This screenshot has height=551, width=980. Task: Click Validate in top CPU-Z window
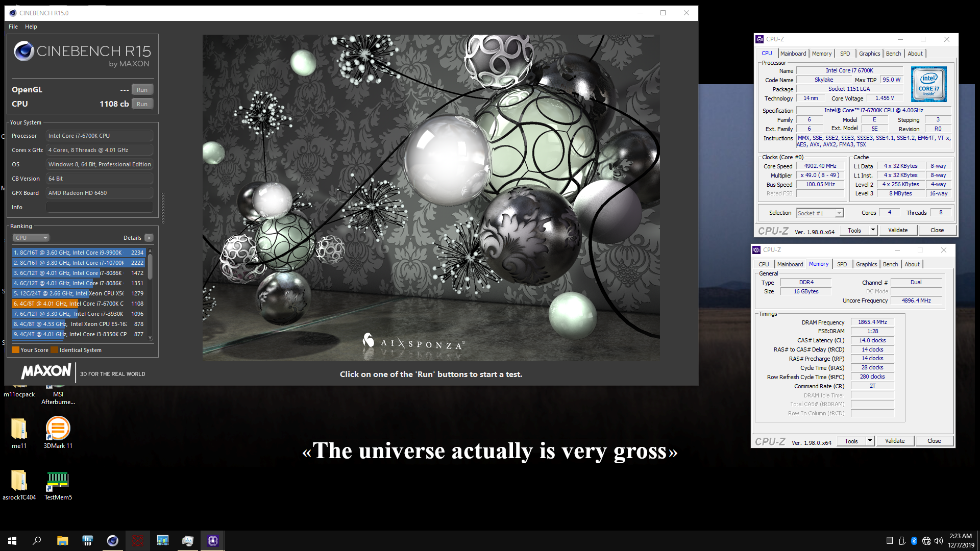coord(898,231)
